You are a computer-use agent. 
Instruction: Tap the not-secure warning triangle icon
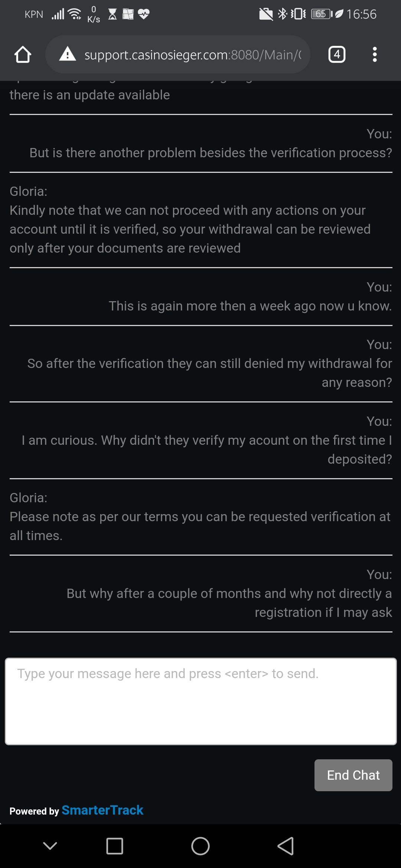68,54
